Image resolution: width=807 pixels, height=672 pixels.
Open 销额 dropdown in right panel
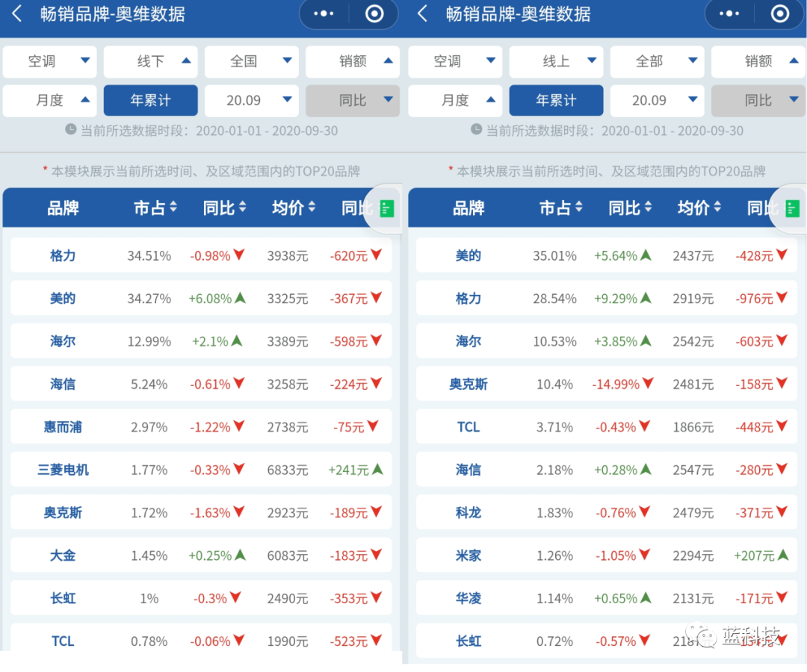(x=758, y=62)
